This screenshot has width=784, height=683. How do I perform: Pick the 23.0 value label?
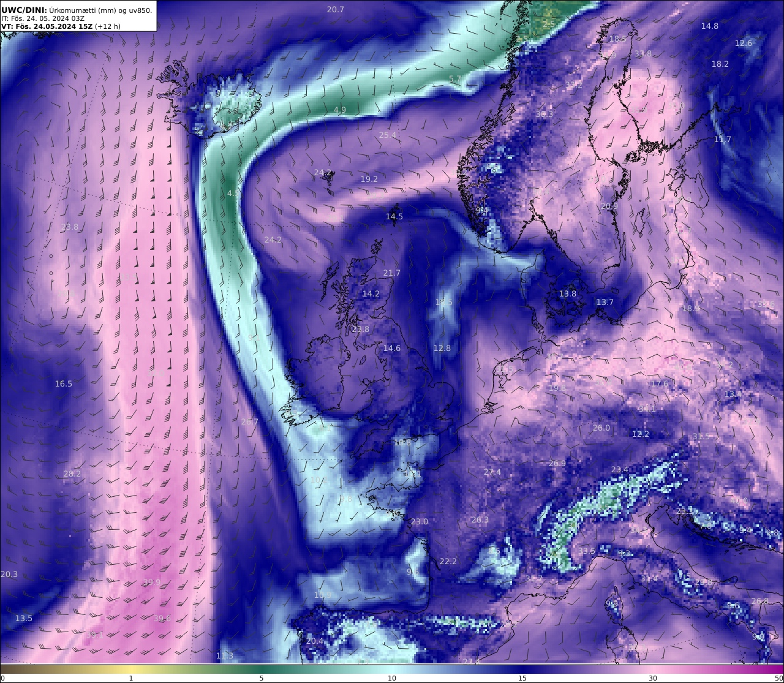tap(420, 521)
